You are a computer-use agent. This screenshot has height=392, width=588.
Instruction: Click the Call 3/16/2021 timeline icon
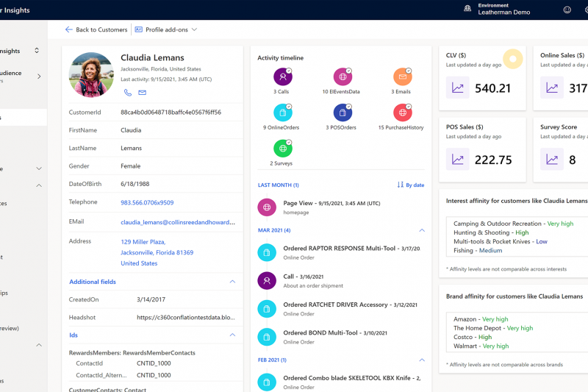click(267, 281)
